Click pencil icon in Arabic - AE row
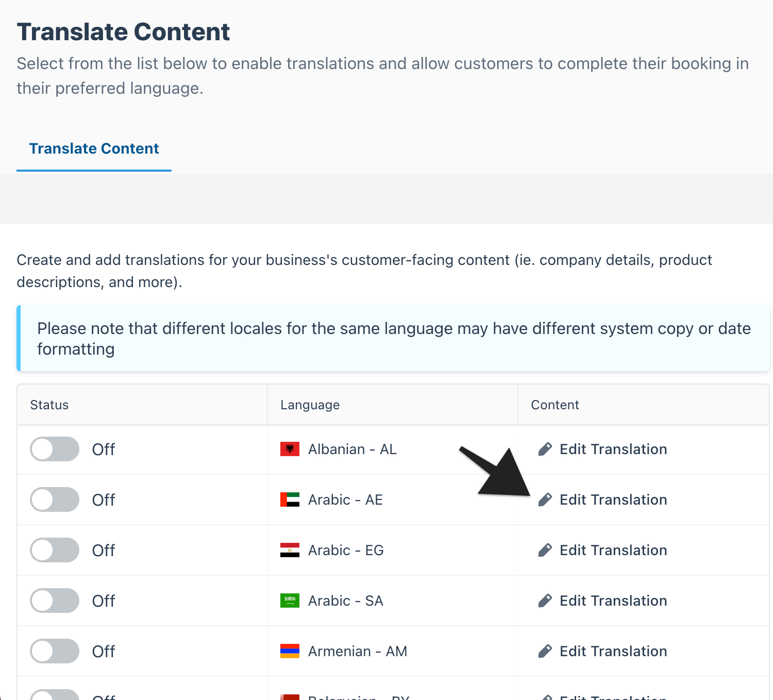The image size is (773, 700). click(x=545, y=499)
